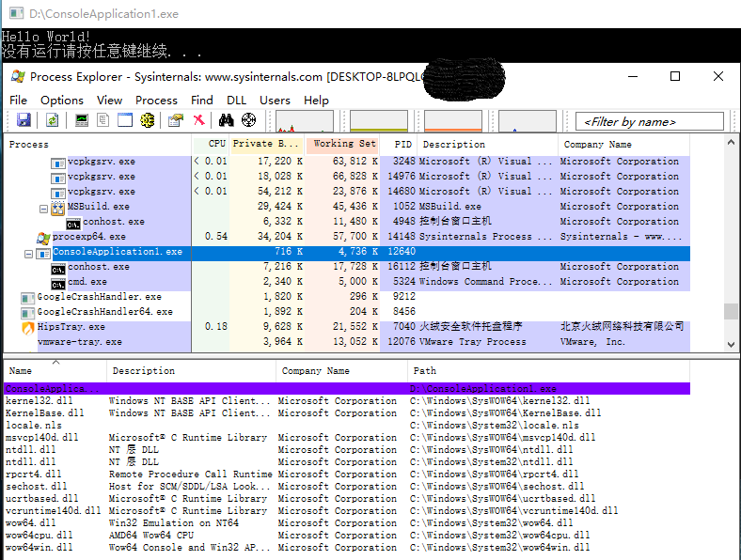This screenshot has width=741, height=560.
Task: Click the HipsTray.exe flame icon
Action: (28, 327)
